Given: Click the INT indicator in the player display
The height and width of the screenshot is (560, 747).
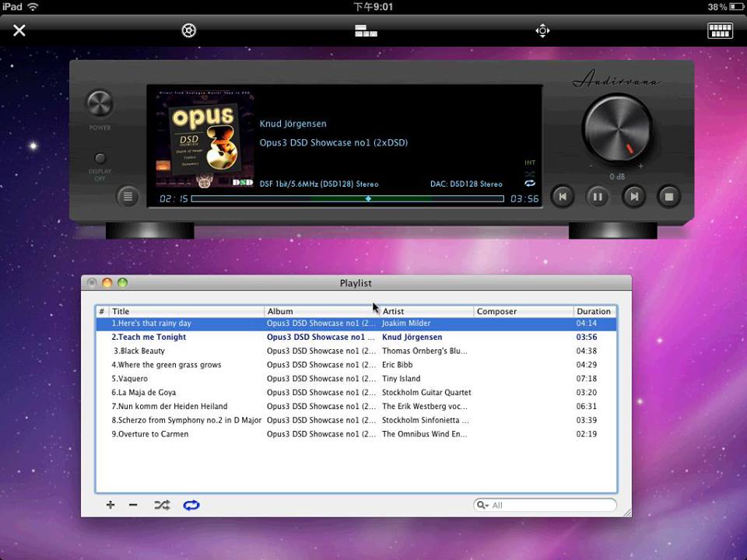Looking at the screenshot, I should (530, 163).
